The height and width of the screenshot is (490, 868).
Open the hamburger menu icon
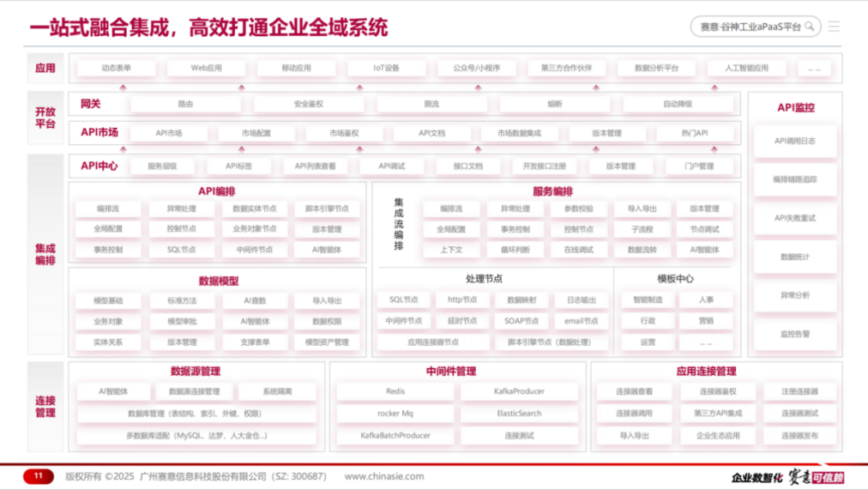coord(834,27)
